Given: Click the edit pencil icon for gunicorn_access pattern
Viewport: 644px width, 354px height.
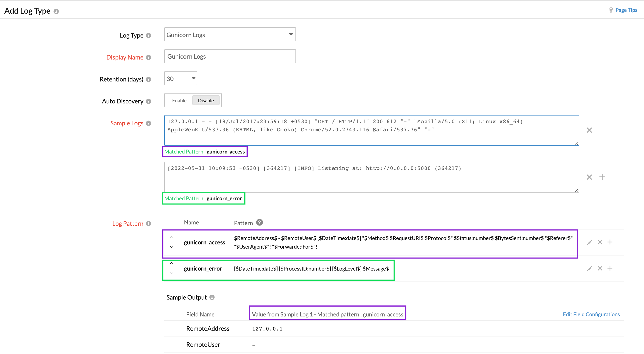Looking at the screenshot, I should click(x=589, y=242).
